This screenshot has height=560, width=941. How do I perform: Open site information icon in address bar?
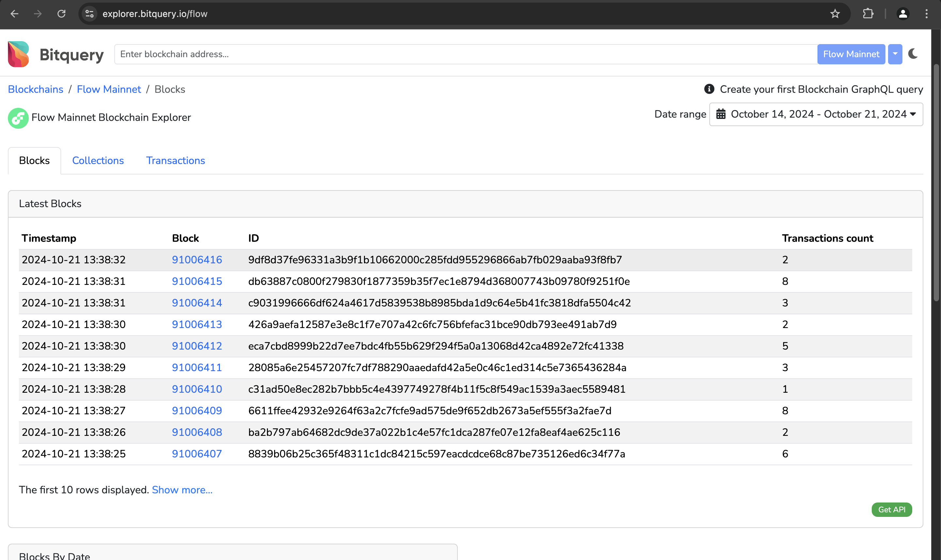coord(90,14)
